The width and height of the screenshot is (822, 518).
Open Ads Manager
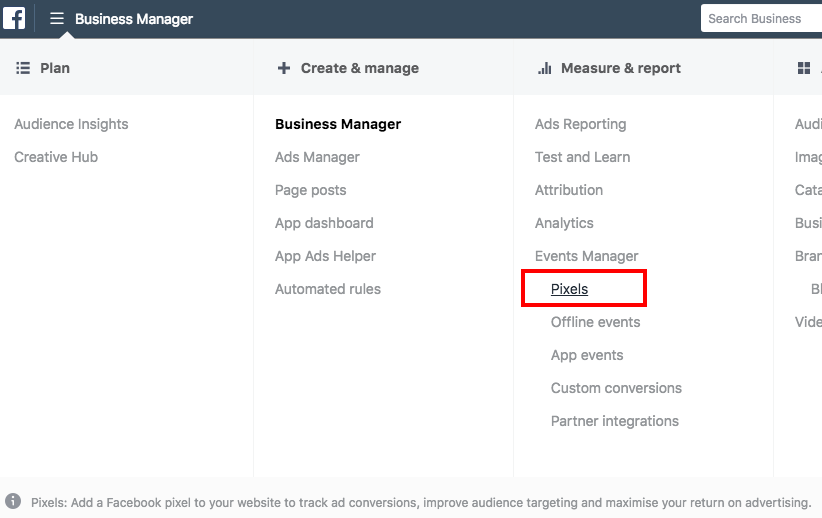pyautogui.click(x=317, y=157)
